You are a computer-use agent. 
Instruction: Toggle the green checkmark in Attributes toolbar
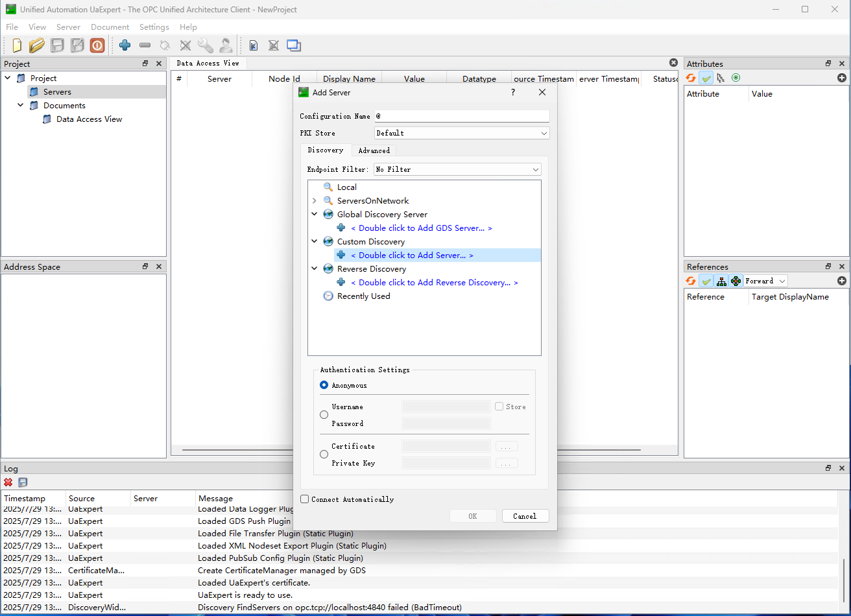point(706,78)
